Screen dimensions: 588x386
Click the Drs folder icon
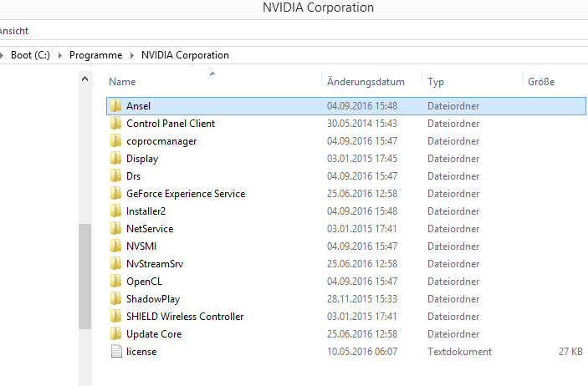click(x=116, y=175)
